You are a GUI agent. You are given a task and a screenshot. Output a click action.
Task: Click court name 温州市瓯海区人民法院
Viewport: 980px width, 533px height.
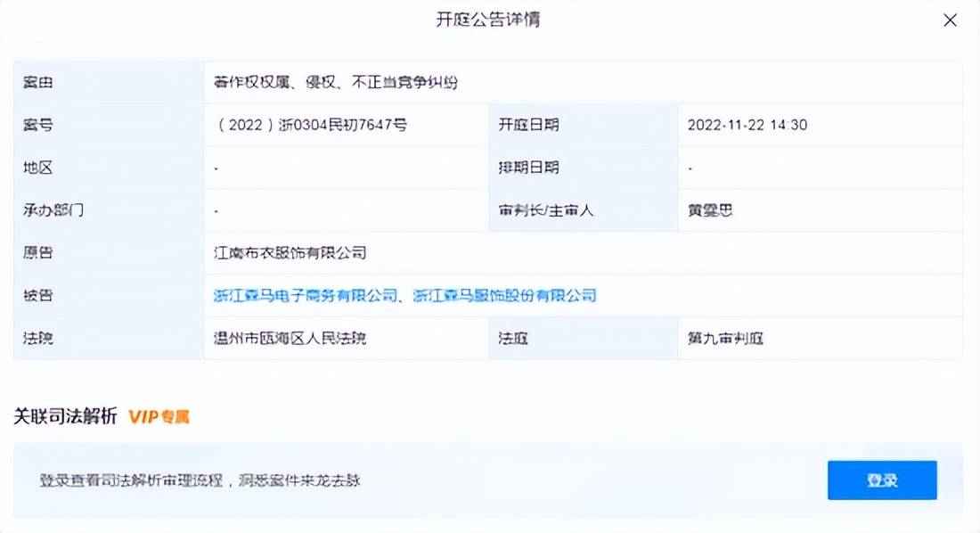pos(290,338)
